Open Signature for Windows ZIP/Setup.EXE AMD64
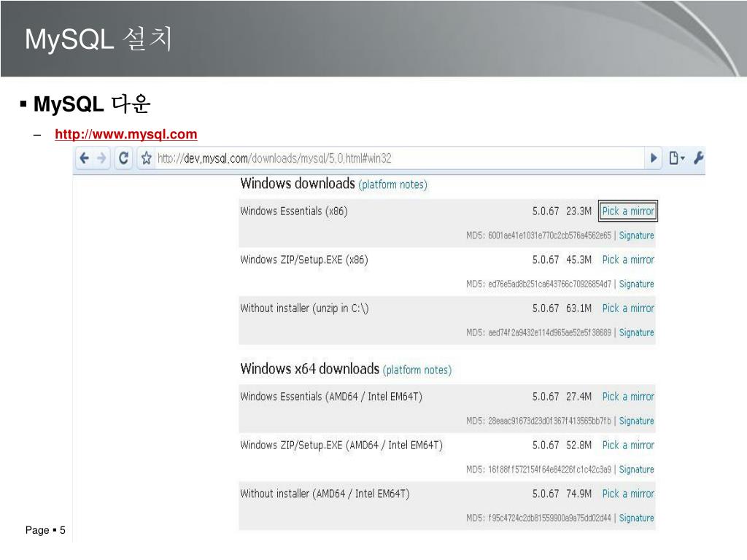The width and height of the screenshot is (747, 560). click(636, 470)
